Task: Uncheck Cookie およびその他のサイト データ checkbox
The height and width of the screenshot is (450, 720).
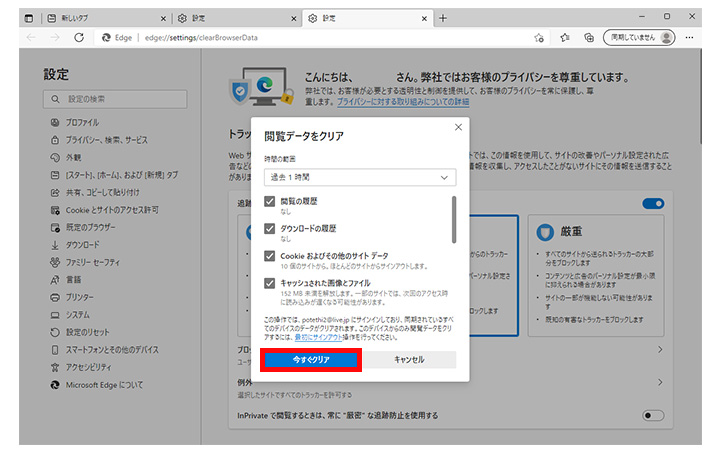Action: [270, 256]
